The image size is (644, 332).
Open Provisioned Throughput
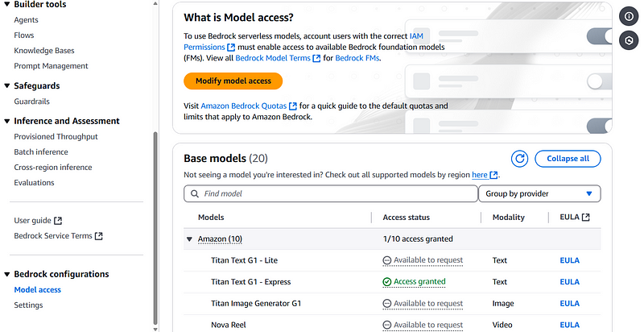coord(56,137)
